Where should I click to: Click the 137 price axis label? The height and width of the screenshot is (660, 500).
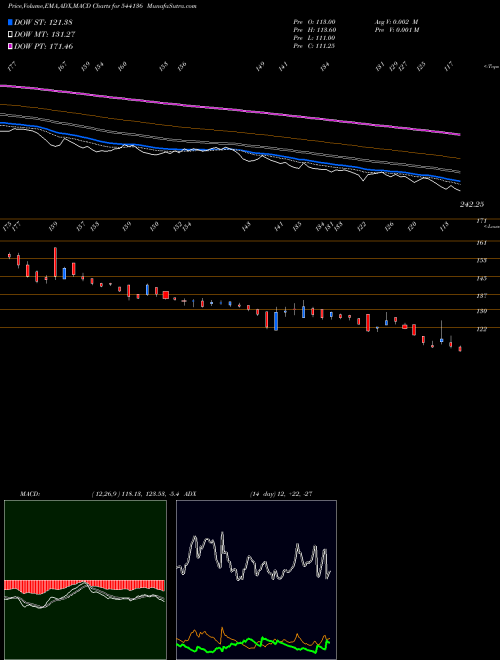pyautogui.click(x=481, y=296)
